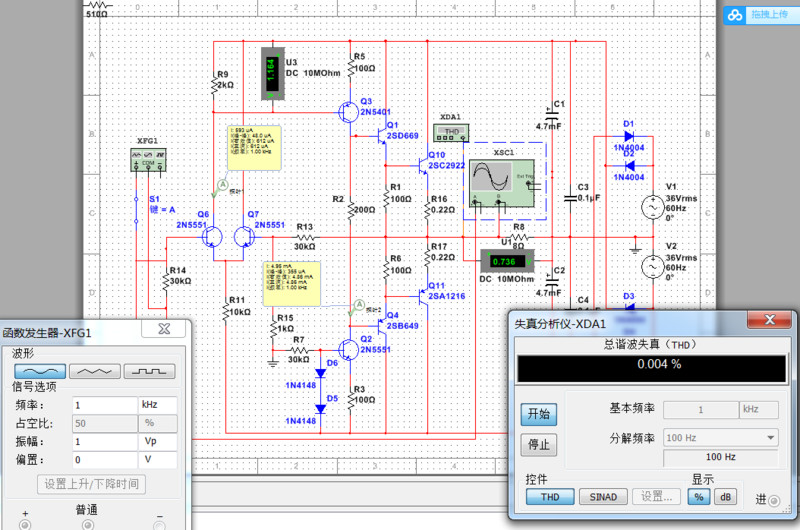Open the amplitude unit Vp dropdown
The image size is (800, 530).
[156, 441]
